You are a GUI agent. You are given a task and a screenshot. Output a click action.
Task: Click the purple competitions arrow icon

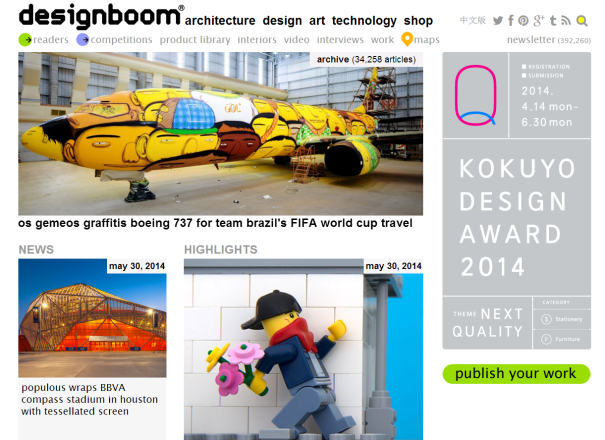click(x=83, y=39)
